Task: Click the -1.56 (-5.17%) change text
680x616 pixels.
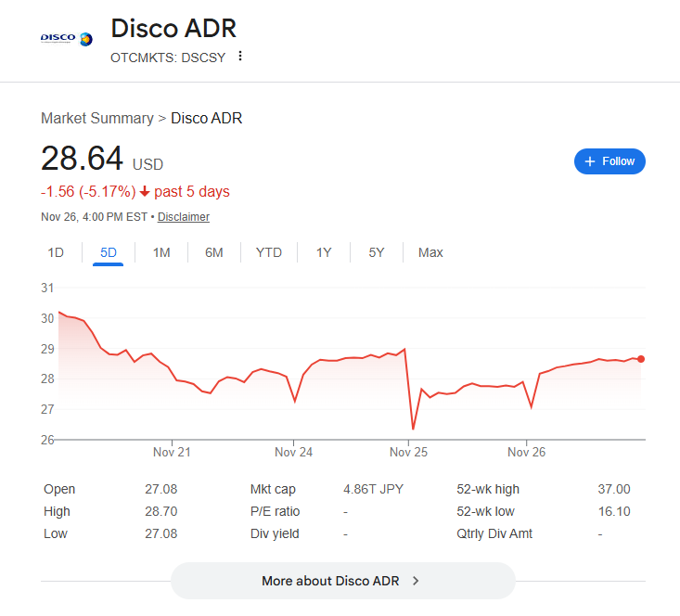Action: click(88, 191)
